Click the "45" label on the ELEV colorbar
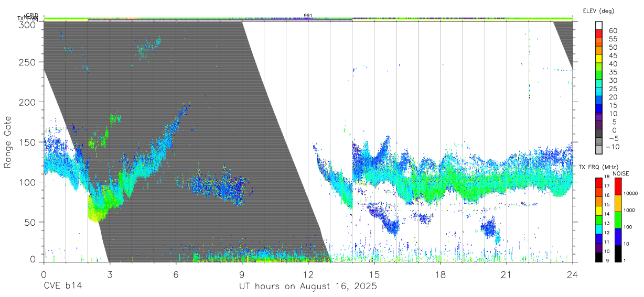Image resolution: width=644 pixels, height=297 pixels. tap(612, 55)
